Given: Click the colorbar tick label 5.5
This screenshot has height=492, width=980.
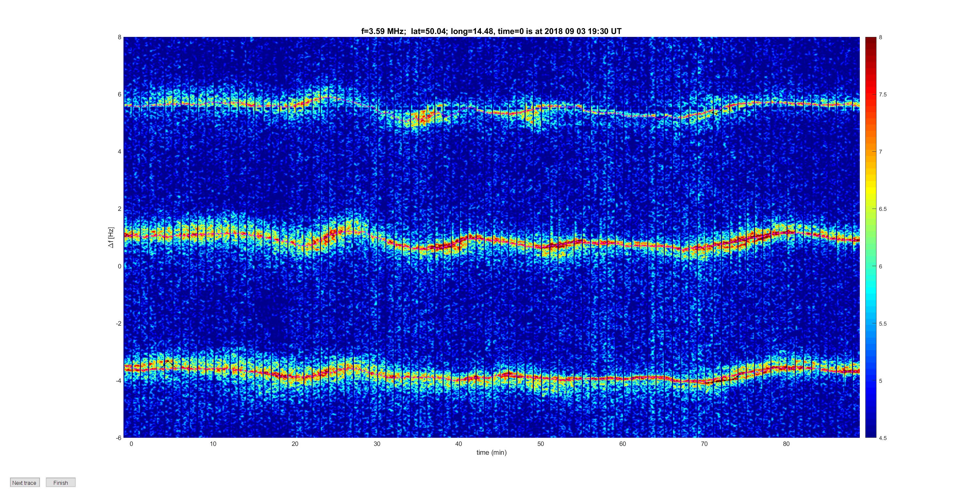Looking at the screenshot, I should pyautogui.click(x=883, y=324).
